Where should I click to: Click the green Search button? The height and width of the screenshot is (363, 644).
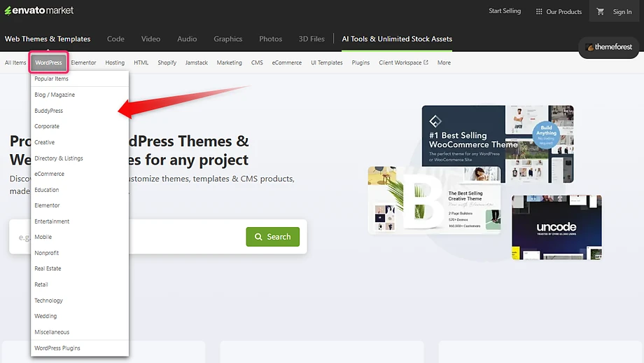point(273,237)
